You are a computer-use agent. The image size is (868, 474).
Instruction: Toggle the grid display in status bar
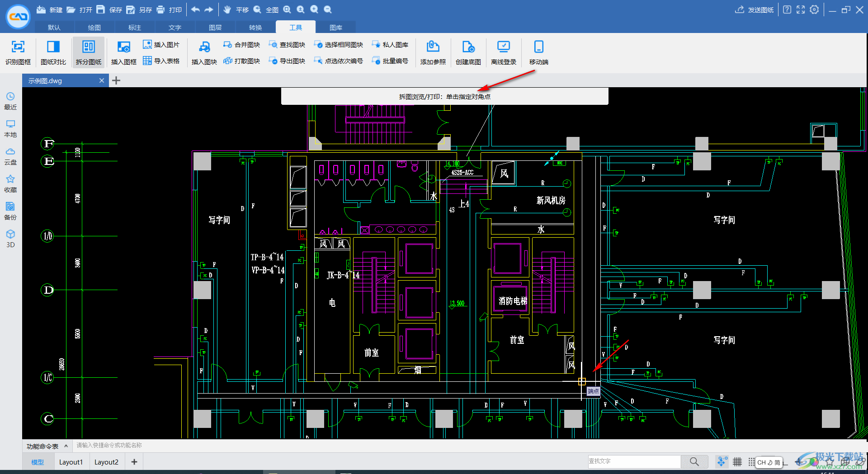tap(737, 461)
